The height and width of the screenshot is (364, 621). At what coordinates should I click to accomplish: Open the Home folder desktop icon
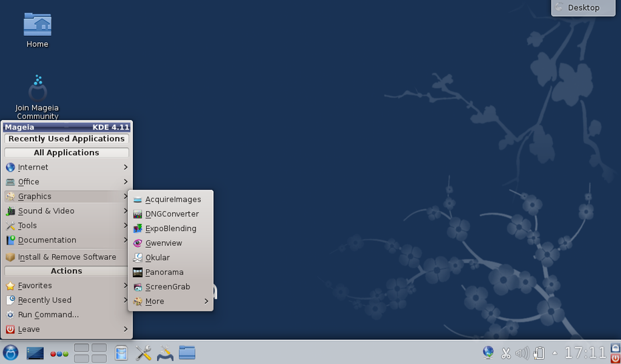point(37,27)
